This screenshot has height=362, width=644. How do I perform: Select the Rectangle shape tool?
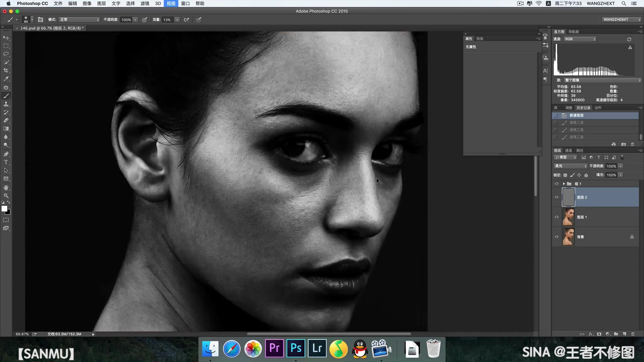6,179
